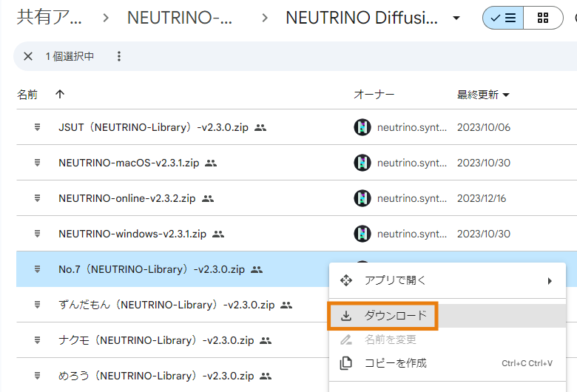The image size is (577, 392).
Task: Click shared people icon beside NEUTRINO-windows file
Action: [218, 234]
